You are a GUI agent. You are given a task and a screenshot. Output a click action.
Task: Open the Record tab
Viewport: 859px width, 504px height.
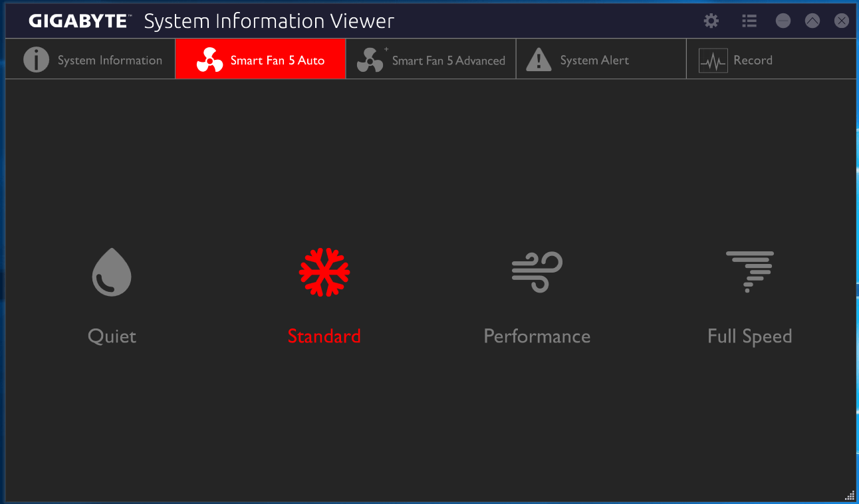(771, 59)
